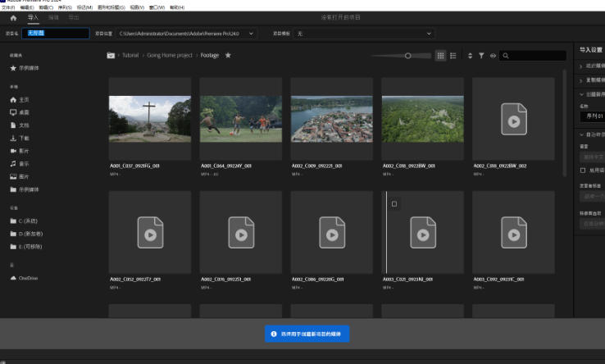
Task: Click the parent folder icon in breadcrumb
Action: (x=111, y=55)
